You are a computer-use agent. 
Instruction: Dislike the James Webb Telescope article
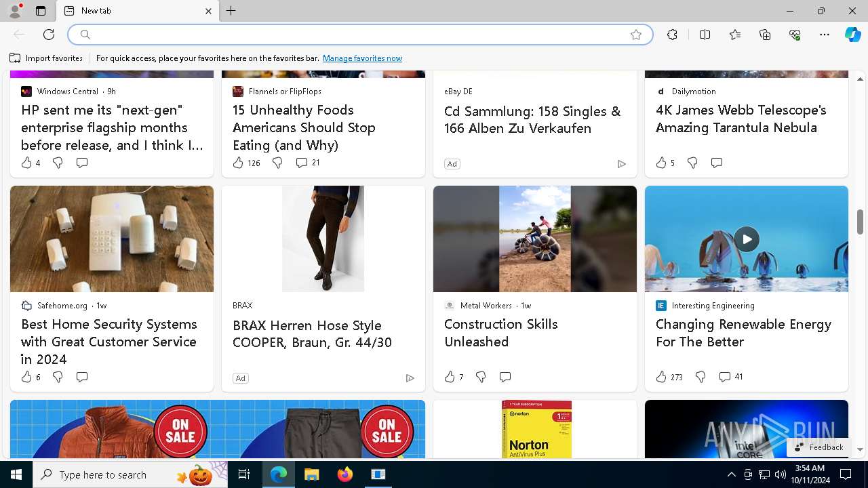click(x=692, y=163)
